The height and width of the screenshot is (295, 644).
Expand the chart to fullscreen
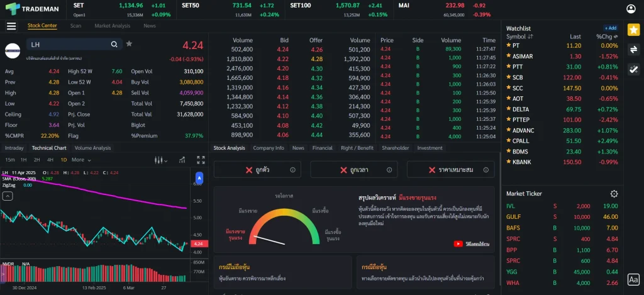[x=201, y=160]
